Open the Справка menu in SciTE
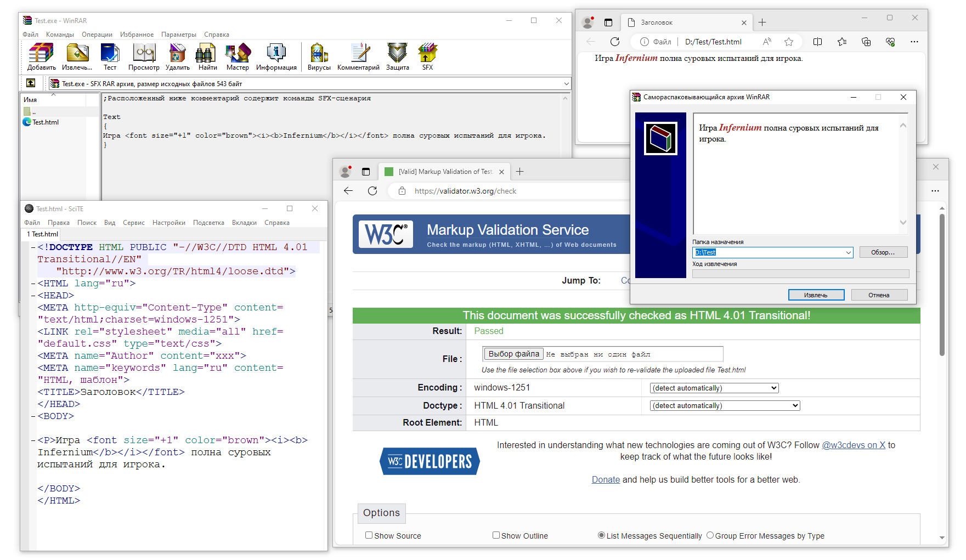966x560 pixels. 277,223
